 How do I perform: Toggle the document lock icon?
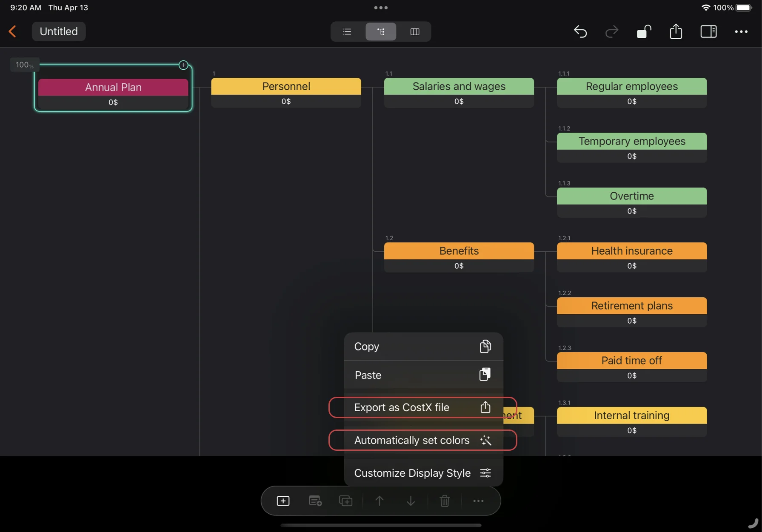tap(644, 31)
